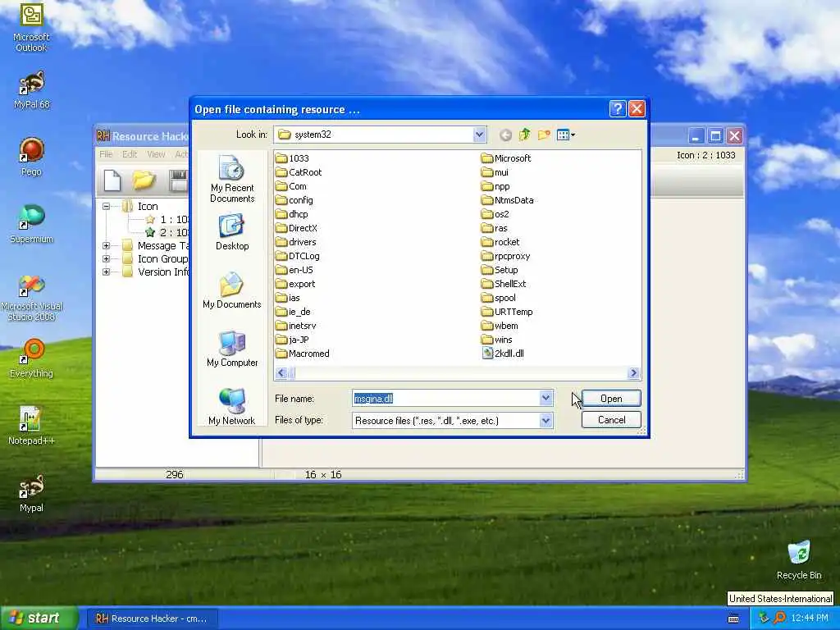The image size is (840, 630).
Task: Select the Macromed folder
Action: coord(303,354)
